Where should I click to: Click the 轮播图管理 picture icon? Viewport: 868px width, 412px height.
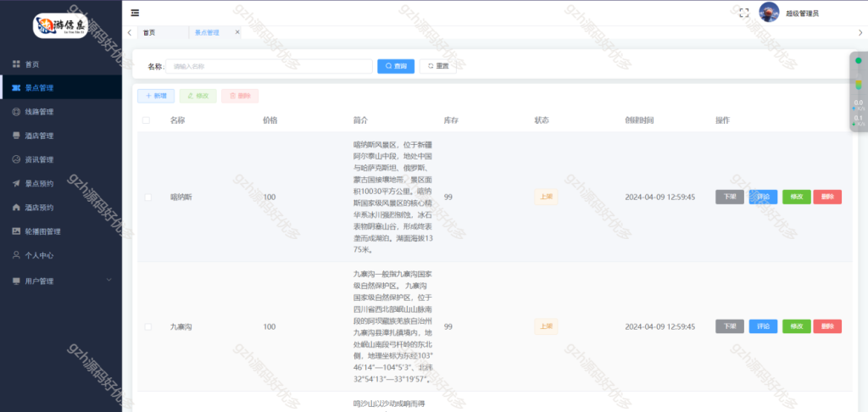(x=16, y=231)
